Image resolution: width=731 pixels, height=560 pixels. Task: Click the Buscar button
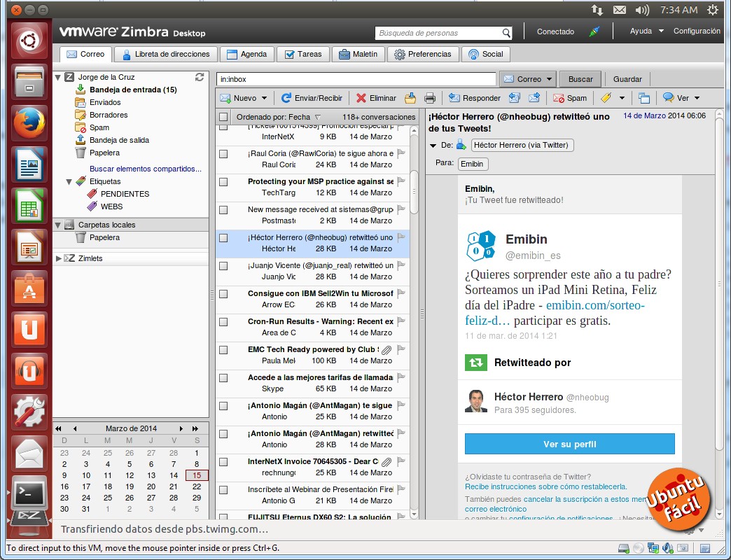580,79
